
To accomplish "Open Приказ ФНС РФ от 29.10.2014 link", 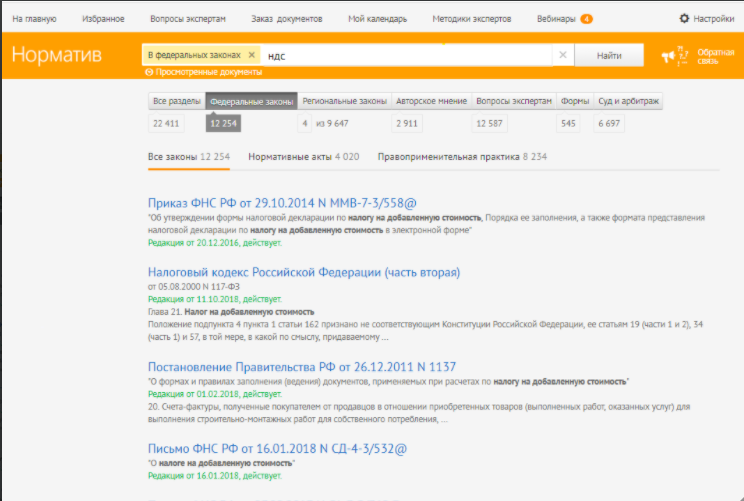I will click(x=282, y=203).
